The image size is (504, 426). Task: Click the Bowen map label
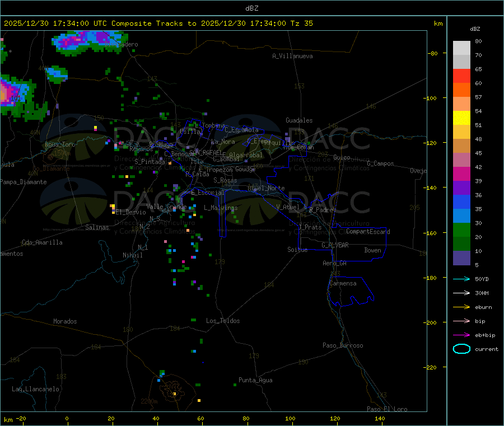pos(372,250)
